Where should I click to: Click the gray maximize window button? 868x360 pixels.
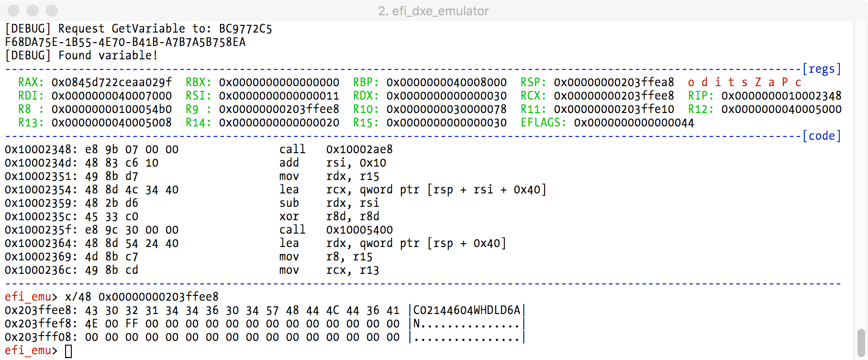pyautogui.click(x=52, y=11)
